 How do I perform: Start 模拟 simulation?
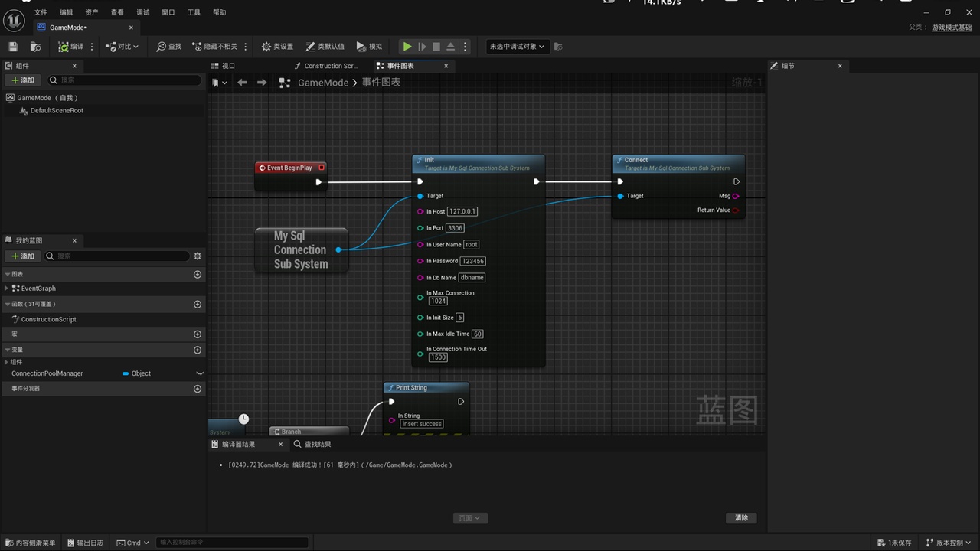pyautogui.click(x=369, y=47)
